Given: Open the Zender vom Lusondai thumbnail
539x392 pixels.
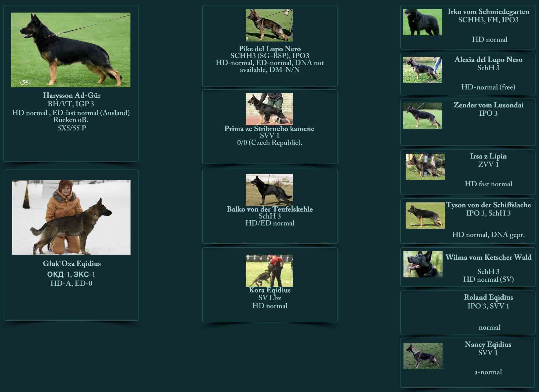Looking at the screenshot, I should point(422,116).
